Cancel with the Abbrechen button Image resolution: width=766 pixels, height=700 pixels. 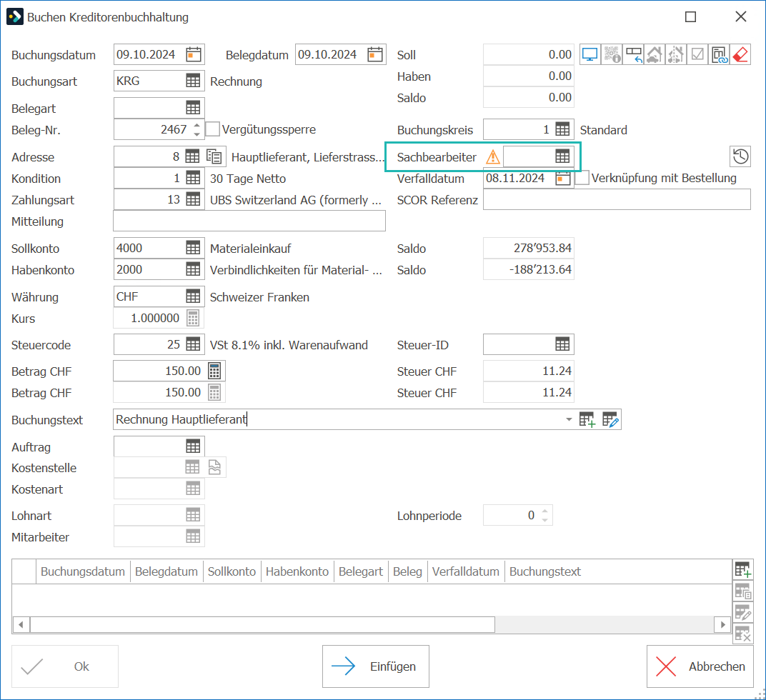(700, 666)
